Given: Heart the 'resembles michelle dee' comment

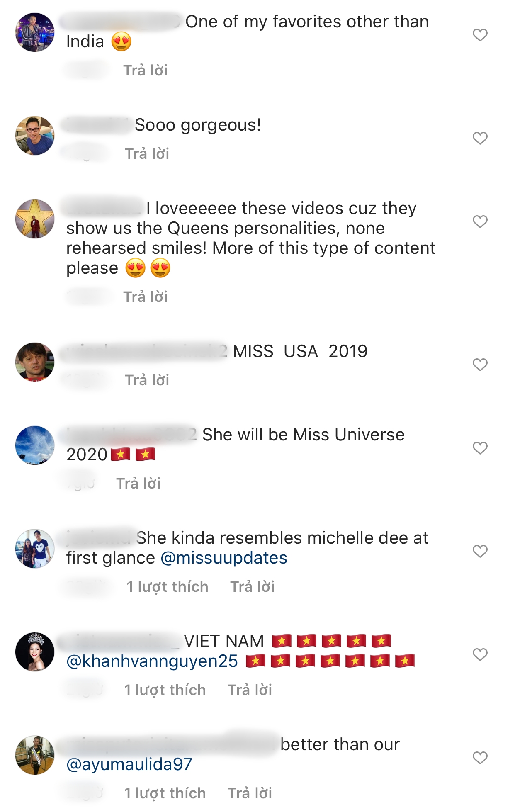Looking at the screenshot, I should pos(480,551).
